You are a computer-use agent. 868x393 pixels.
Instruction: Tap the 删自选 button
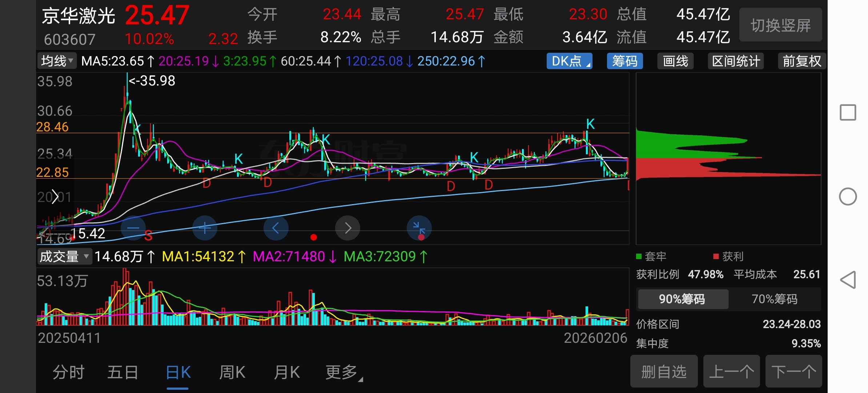[664, 372]
